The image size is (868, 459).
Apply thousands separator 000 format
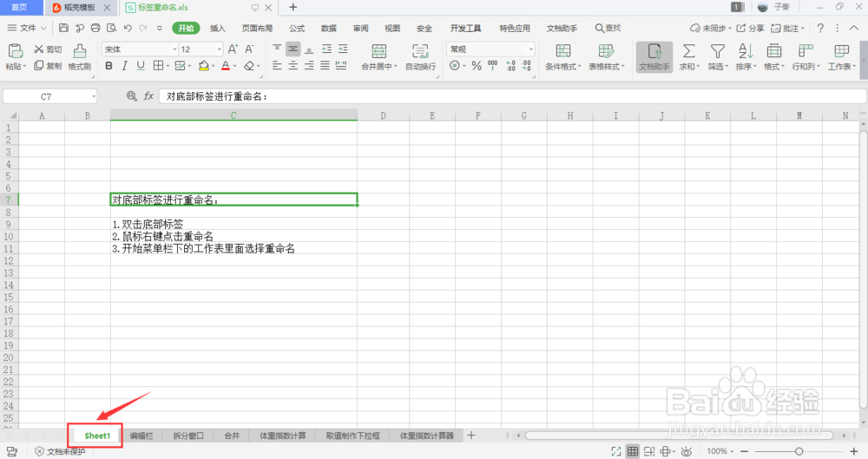(x=493, y=66)
